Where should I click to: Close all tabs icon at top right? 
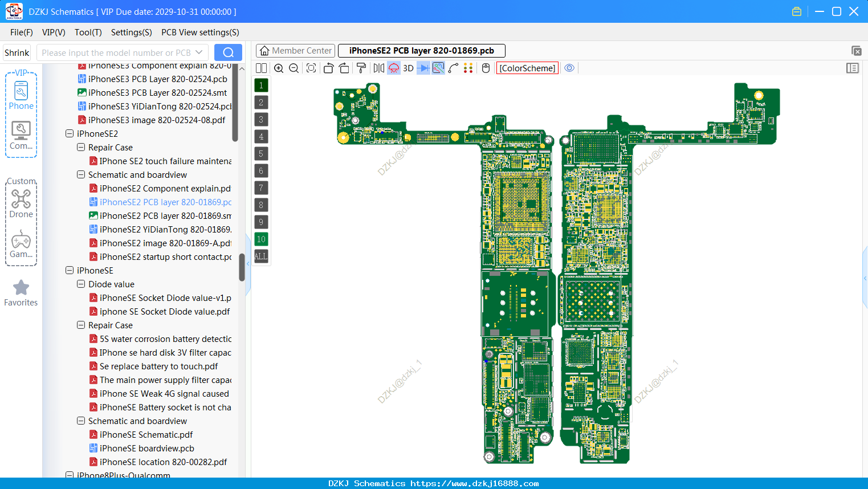click(856, 51)
